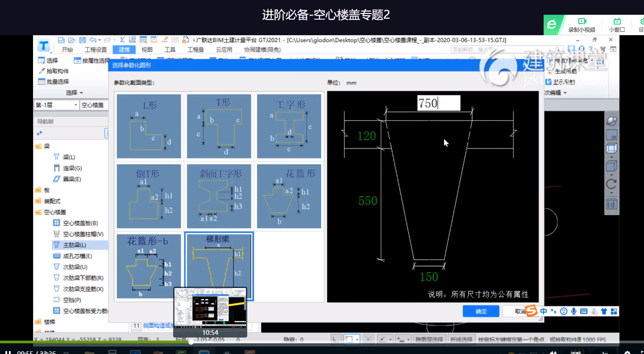Open the undo history dropdown arrow
Screen dimensions: 644x354
click(99, 40)
